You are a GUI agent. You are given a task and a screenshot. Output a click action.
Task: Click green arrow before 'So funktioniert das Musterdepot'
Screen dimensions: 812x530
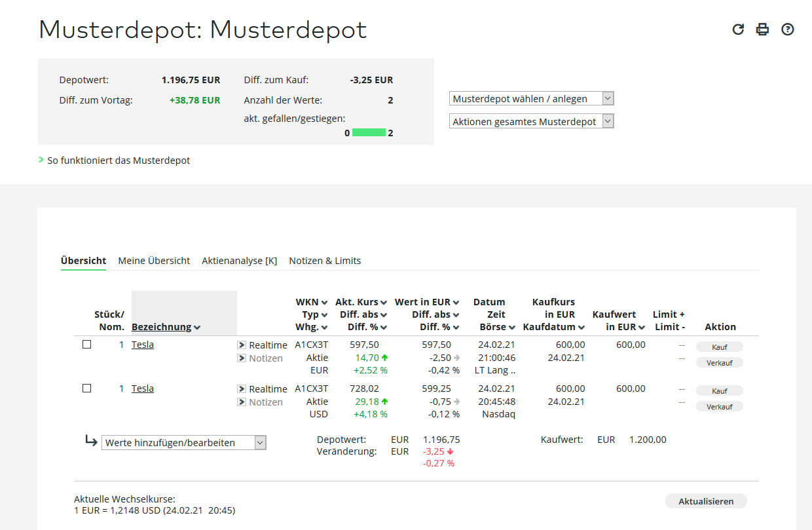(x=41, y=159)
